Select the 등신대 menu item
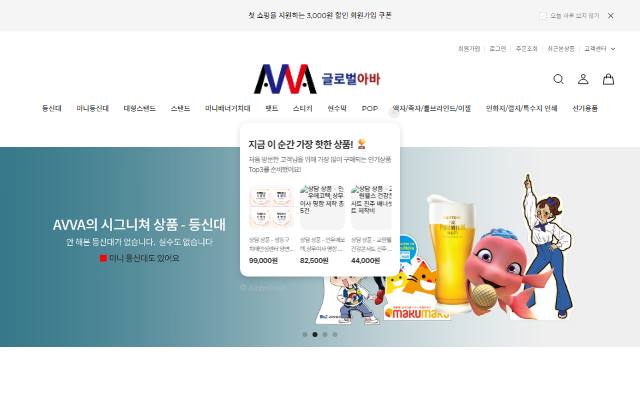This screenshot has height=400, width=640. pyautogui.click(x=52, y=108)
